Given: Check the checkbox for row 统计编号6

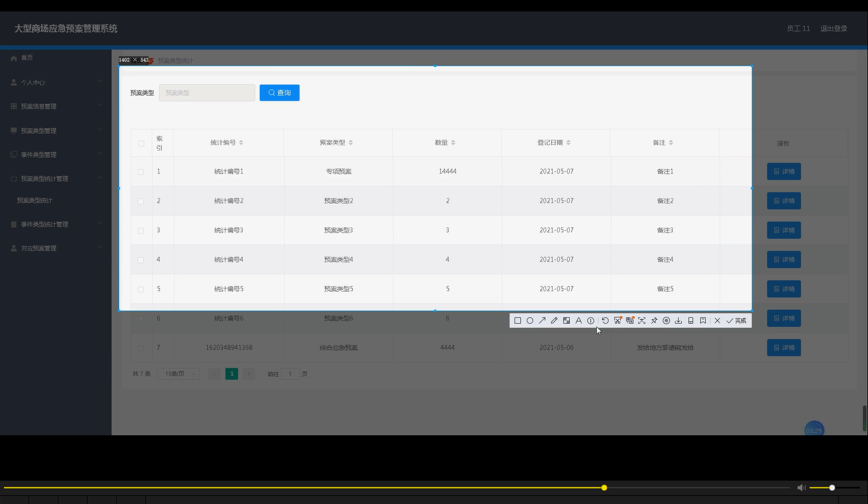Looking at the screenshot, I should click(x=141, y=318).
